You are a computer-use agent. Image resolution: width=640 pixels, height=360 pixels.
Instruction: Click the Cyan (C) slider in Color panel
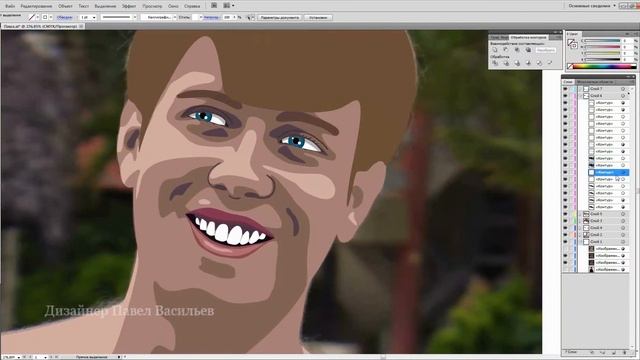(x=602, y=41)
